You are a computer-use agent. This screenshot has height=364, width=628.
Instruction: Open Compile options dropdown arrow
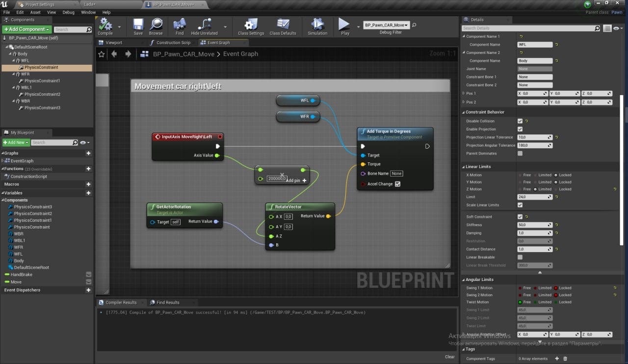[x=119, y=27]
